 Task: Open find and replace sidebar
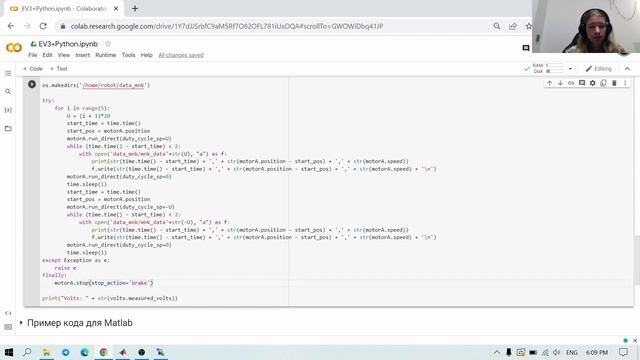[x=8, y=91]
